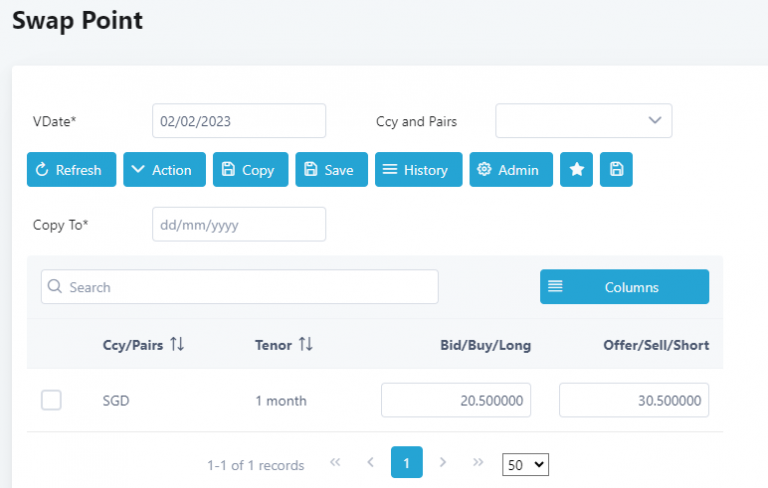Screen dimensions: 768x488
Task: Focus the Copy To date field
Action: pos(239,225)
